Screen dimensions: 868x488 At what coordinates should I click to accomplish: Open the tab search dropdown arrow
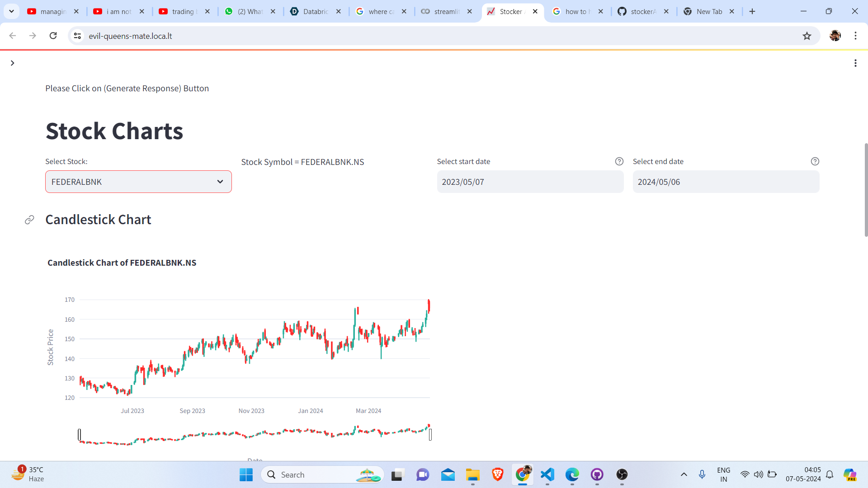[11, 12]
